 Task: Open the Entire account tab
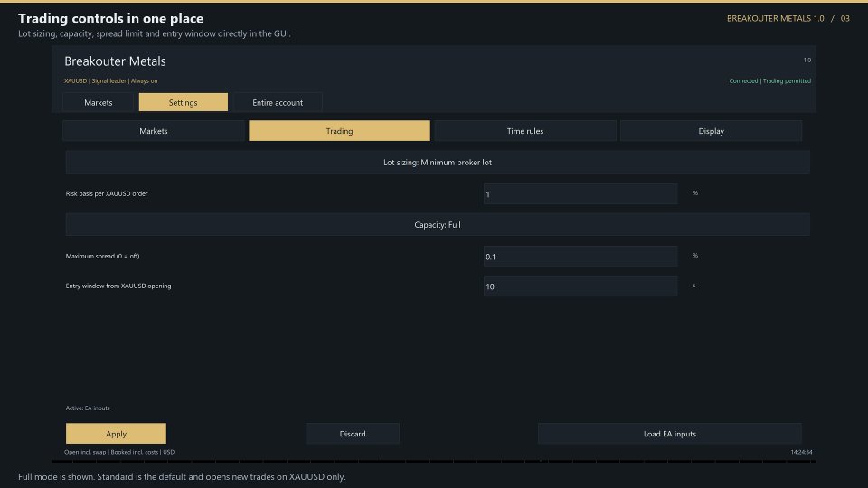tap(278, 102)
